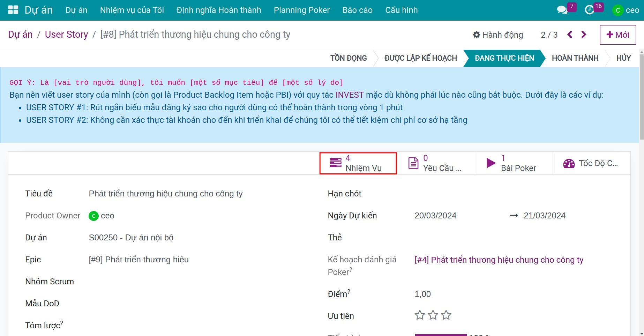
Task: Click the ceo Product Owner avatar
Action: pos(93,216)
